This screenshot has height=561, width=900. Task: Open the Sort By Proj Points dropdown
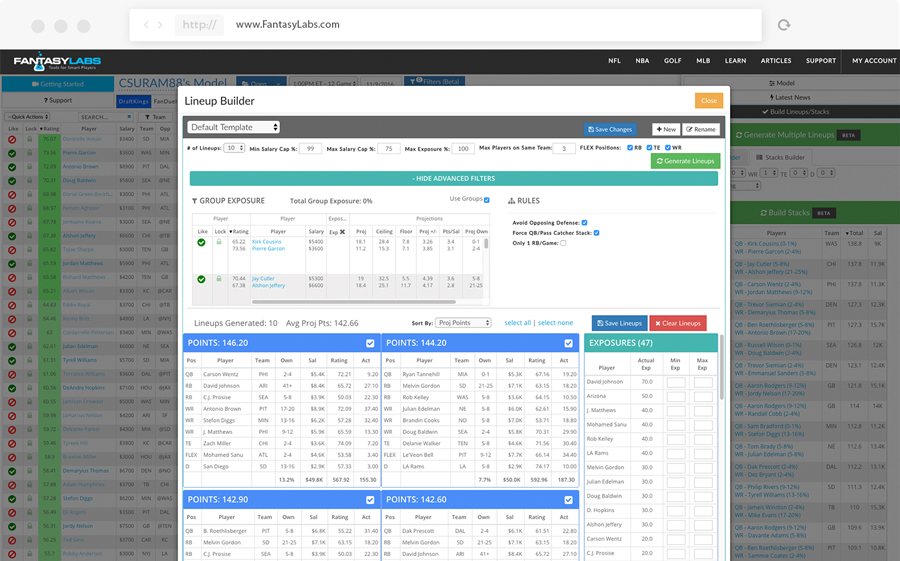463,323
